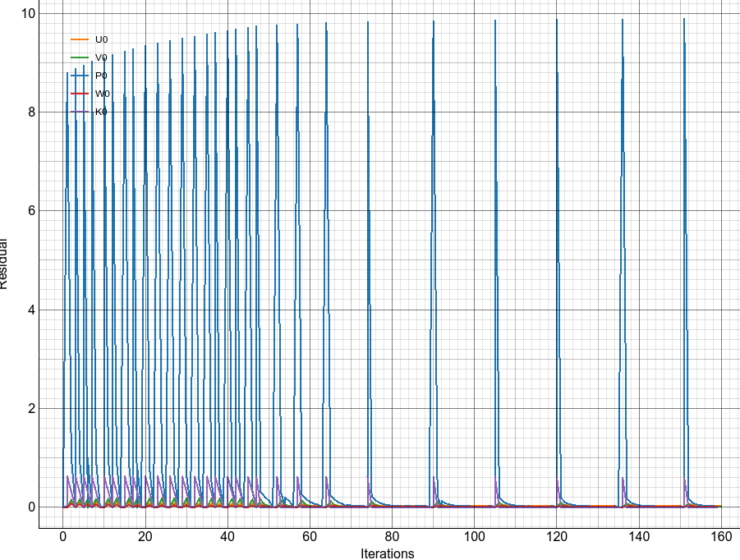Click the blue peak tip near iteration 151
This screenshot has width=740, height=560.
tap(683, 19)
